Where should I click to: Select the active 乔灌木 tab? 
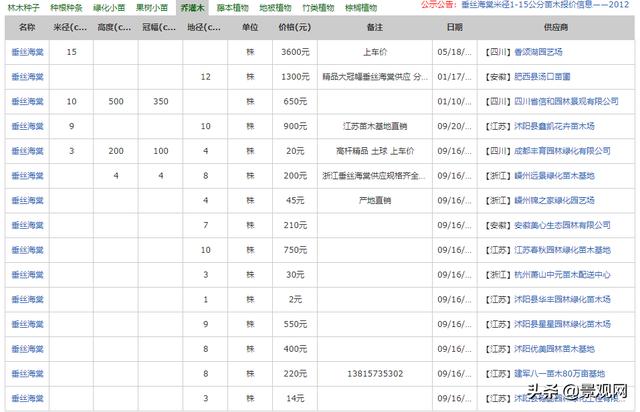point(192,7)
